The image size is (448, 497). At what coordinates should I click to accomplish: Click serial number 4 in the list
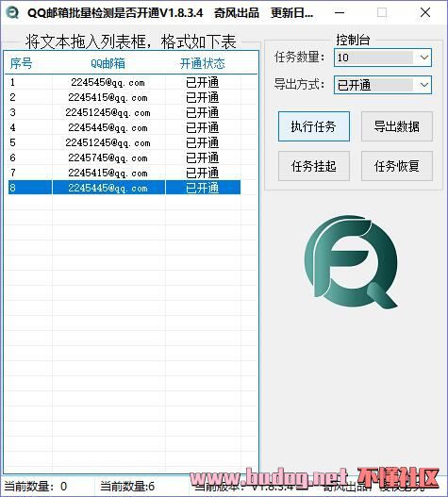pos(12,128)
